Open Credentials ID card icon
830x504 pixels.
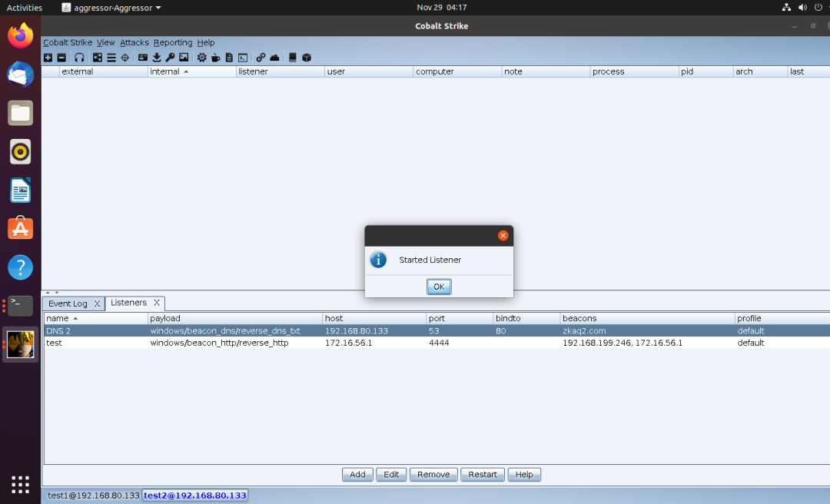[x=143, y=58]
